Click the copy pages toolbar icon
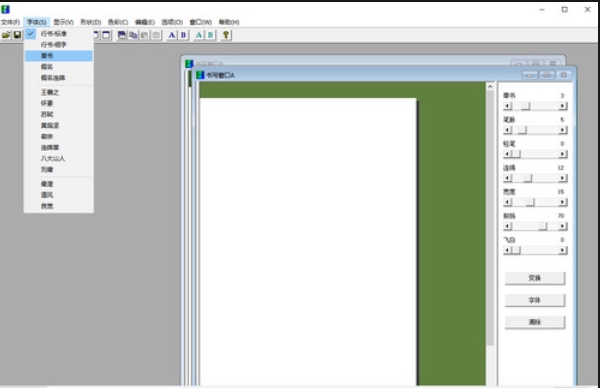600x388 pixels. pos(133,35)
